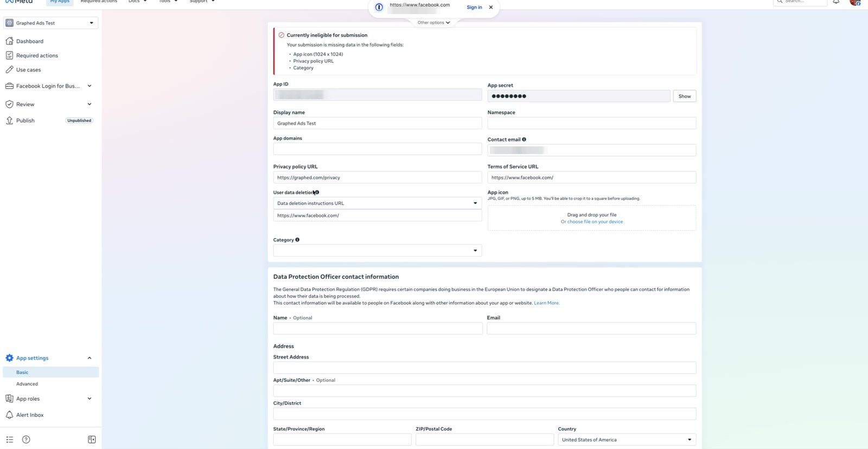Click the Street Address input field
Image resolution: width=868 pixels, height=449 pixels.
click(x=484, y=368)
